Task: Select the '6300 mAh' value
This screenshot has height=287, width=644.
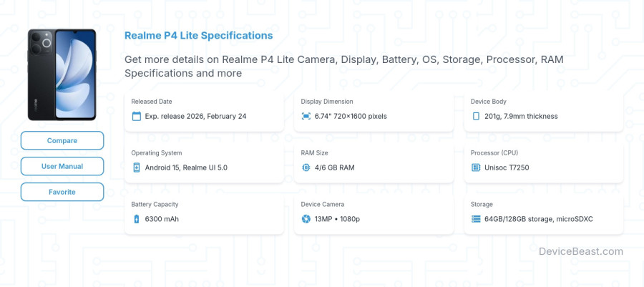Action: (x=162, y=219)
